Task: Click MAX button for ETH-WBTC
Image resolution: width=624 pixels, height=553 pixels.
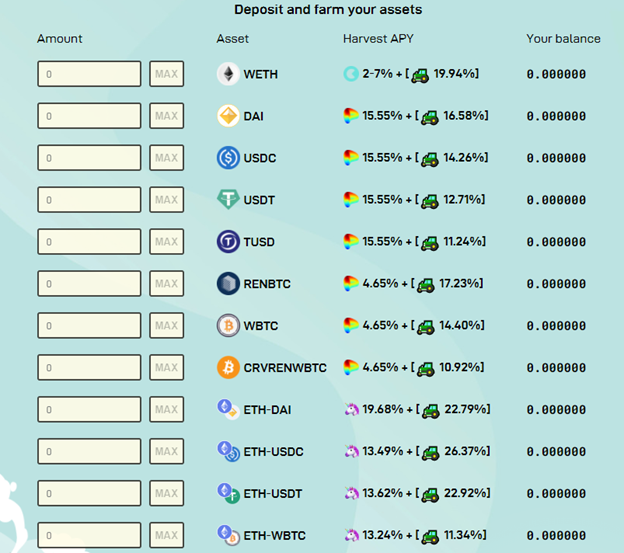Action: (x=167, y=535)
